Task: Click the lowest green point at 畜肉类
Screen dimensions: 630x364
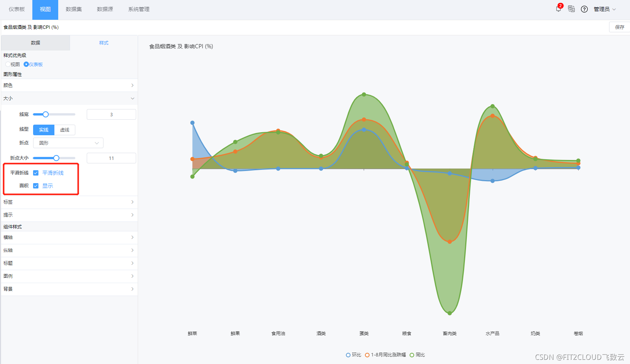Action: click(450, 313)
